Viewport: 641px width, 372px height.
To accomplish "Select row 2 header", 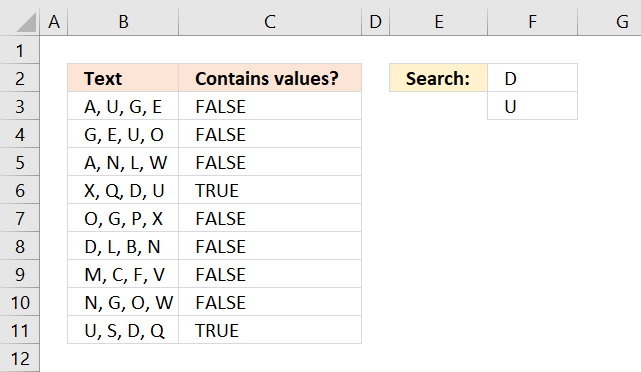I will pyautogui.click(x=20, y=78).
